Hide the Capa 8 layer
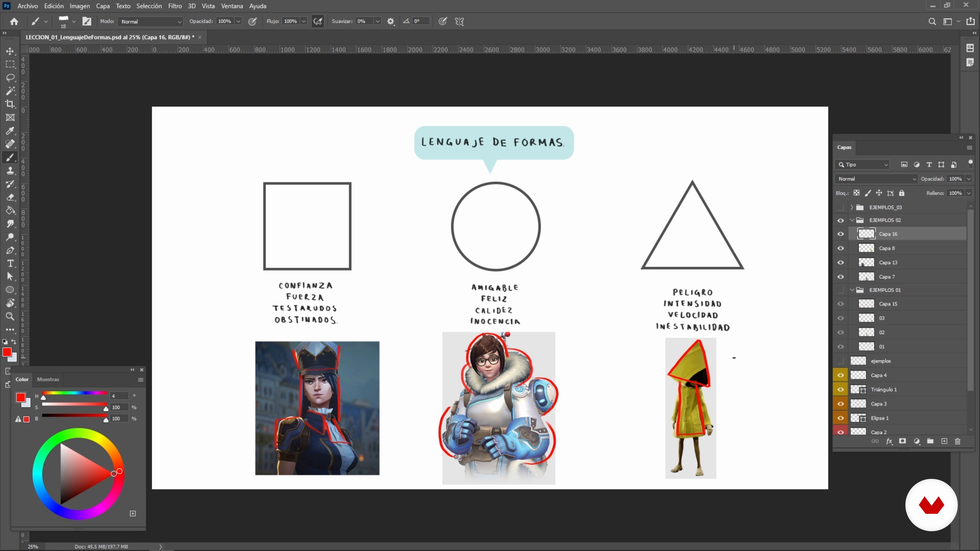This screenshot has height=551, width=980. point(841,248)
